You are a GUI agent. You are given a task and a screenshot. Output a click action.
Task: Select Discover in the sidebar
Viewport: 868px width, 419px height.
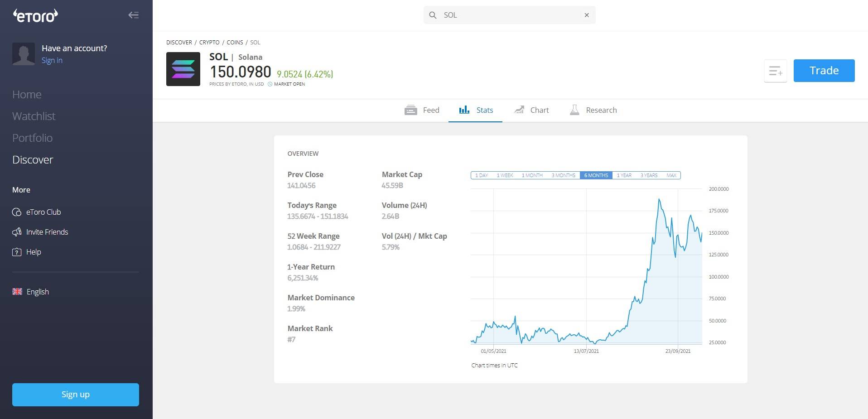pos(33,159)
